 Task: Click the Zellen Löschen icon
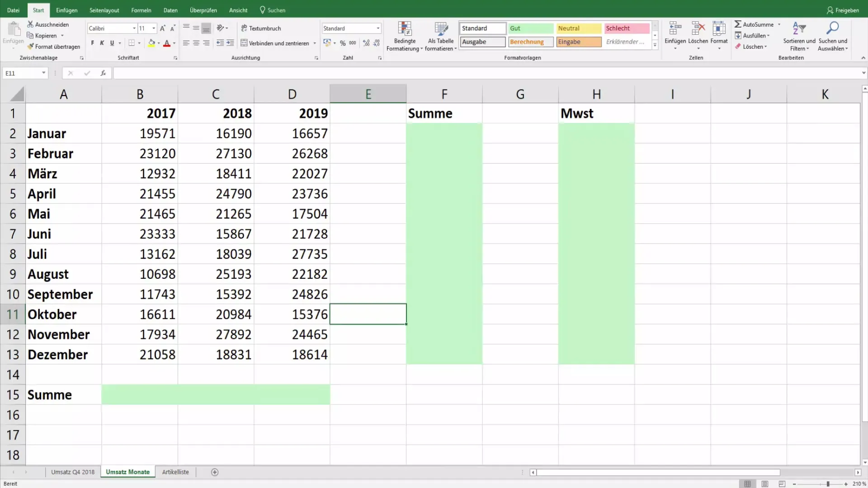[x=698, y=28]
